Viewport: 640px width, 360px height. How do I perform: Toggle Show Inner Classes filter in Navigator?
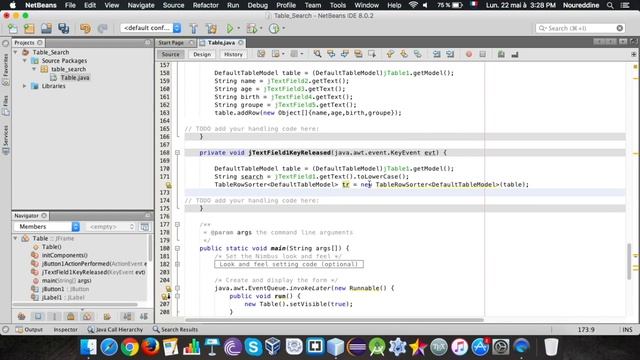tap(87, 316)
